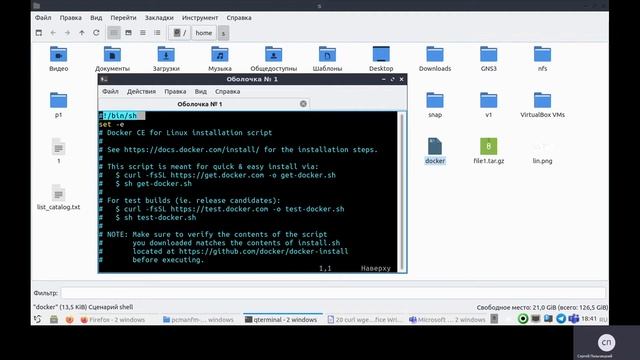This screenshot has width=640, height=360.
Task: Click the green circular tray icon
Action: (x=523, y=319)
